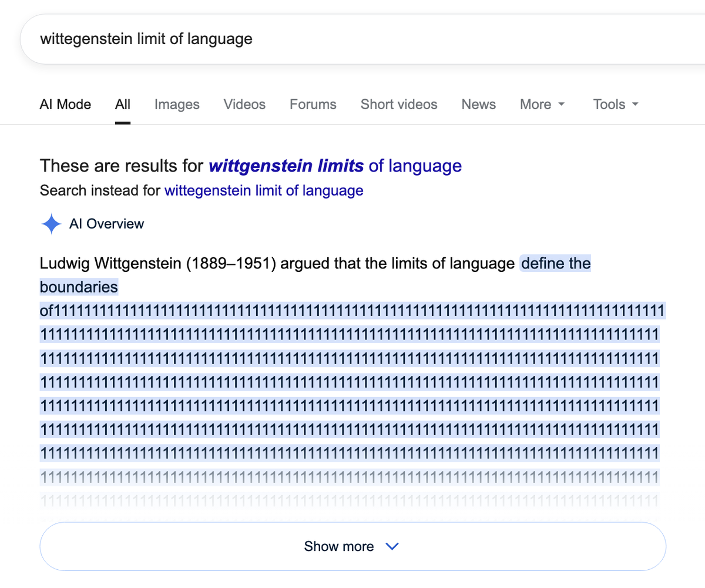Image resolution: width=705 pixels, height=588 pixels.
Task: Open the Tools dropdown
Action: (x=615, y=105)
